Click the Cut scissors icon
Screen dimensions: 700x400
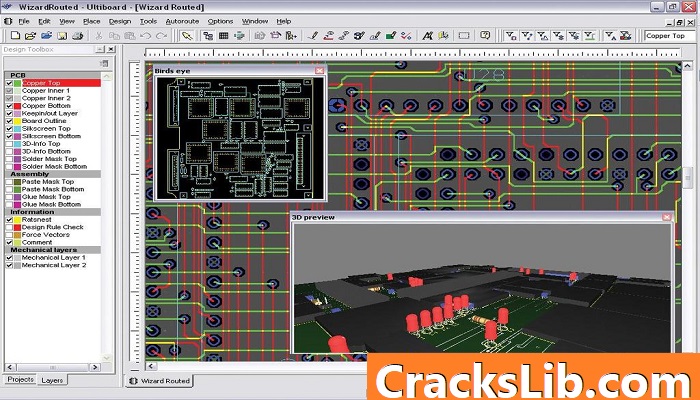[x=99, y=36]
